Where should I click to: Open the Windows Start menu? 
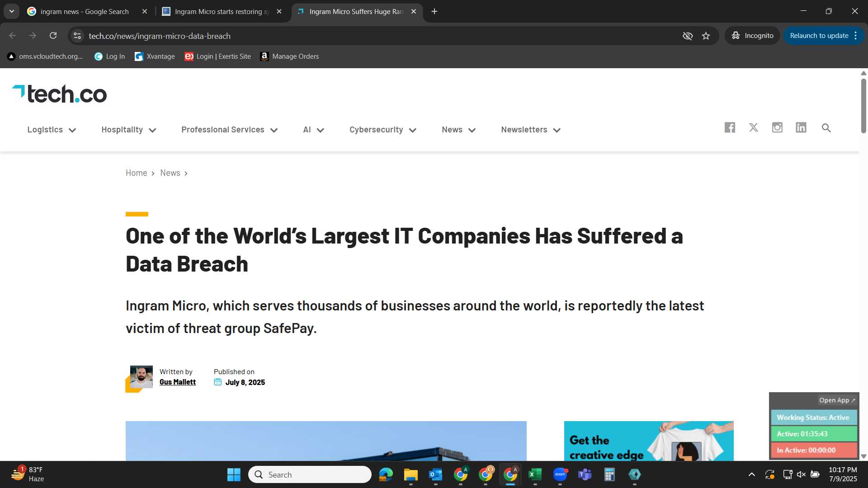pos(234,474)
